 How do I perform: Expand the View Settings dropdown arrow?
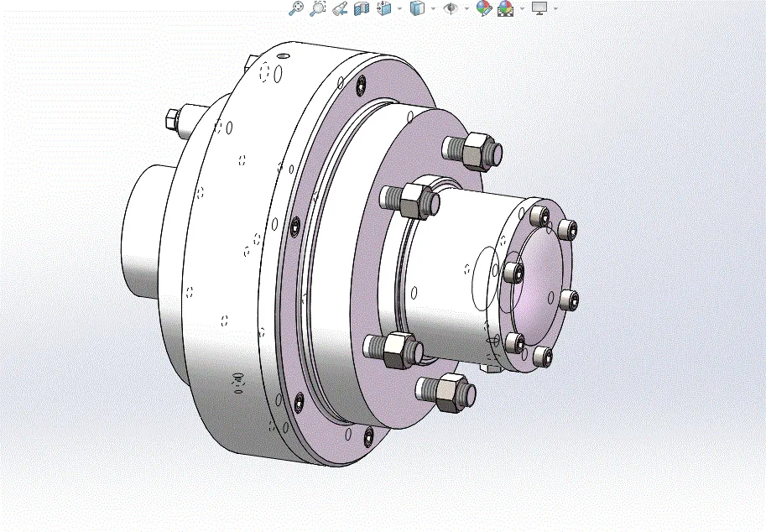click(555, 8)
